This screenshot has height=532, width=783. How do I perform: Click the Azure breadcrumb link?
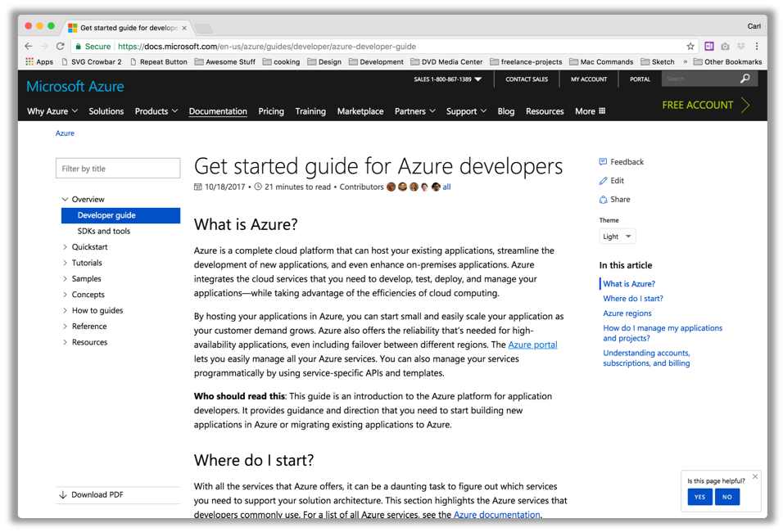tap(65, 133)
